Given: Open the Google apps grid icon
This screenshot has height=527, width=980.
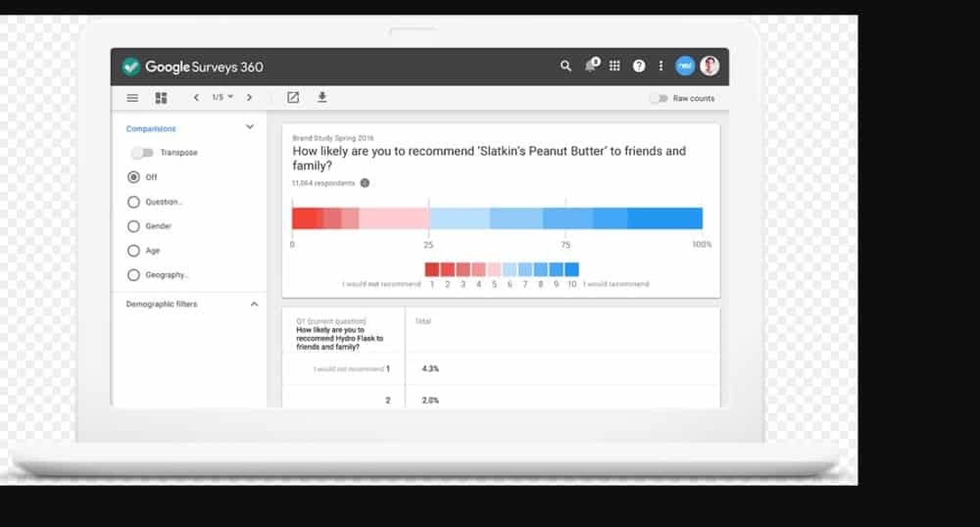Looking at the screenshot, I should [614, 66].
